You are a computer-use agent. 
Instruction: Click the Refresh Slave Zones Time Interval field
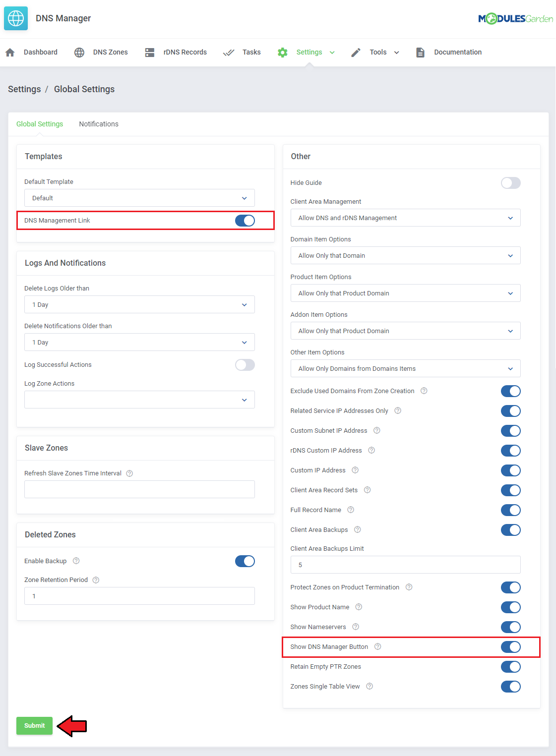(139, 489)
